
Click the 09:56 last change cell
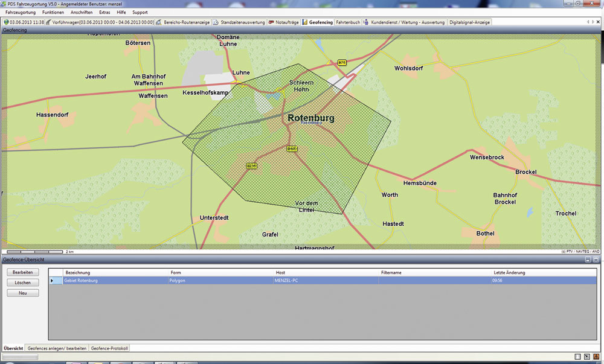[544, 281]
